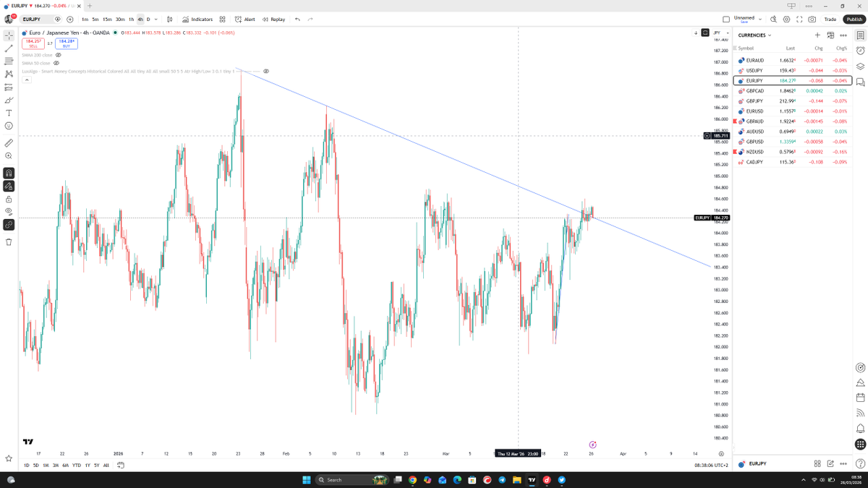
Task: Toggle lock all drawing tools
Action: 9,199
